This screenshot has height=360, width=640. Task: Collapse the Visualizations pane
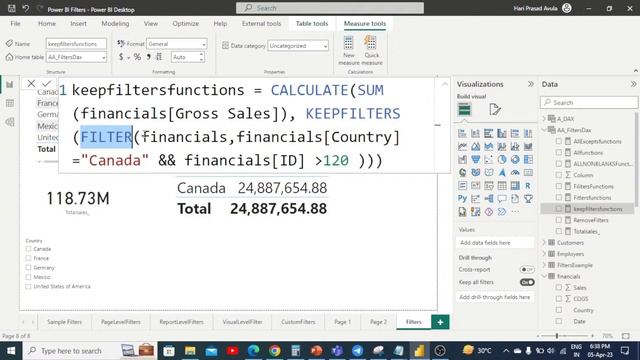530,84
